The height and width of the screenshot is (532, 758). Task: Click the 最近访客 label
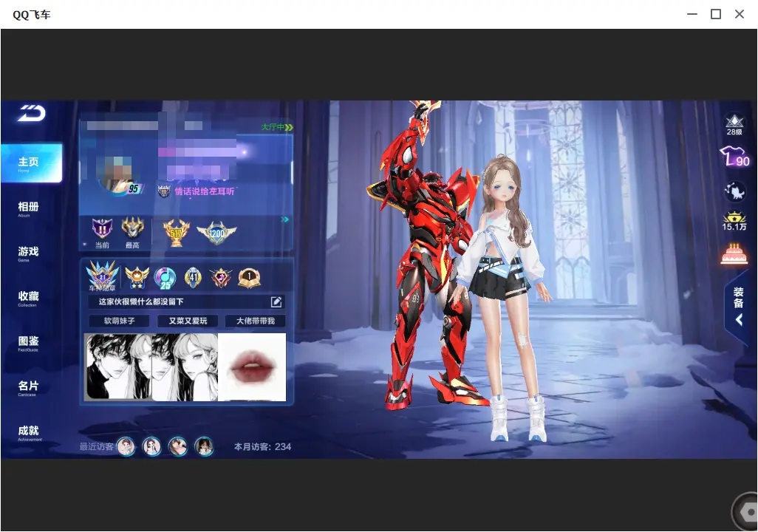pyautogui.click(x=97, y=447)
